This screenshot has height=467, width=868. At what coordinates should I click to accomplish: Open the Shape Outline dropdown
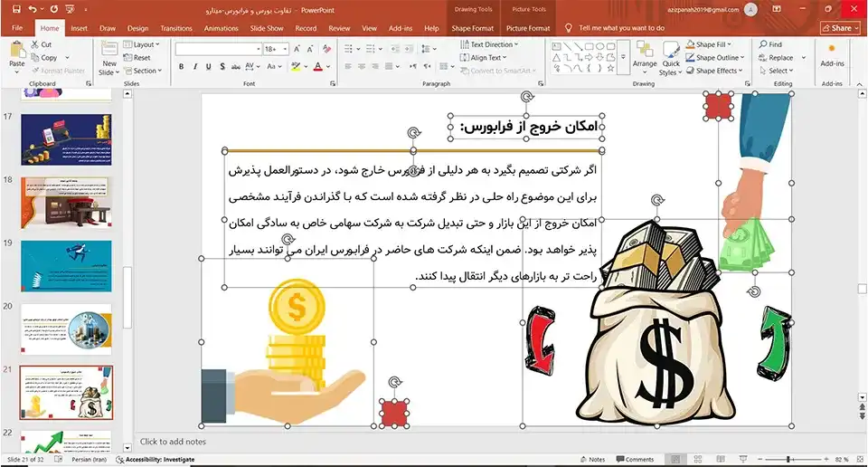click(x=715, y=58)
